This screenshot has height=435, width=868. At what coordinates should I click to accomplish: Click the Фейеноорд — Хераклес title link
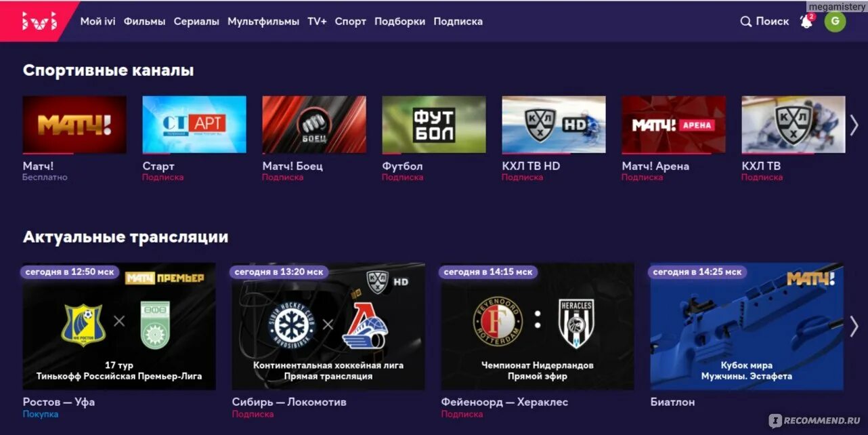tap(504, 402)
